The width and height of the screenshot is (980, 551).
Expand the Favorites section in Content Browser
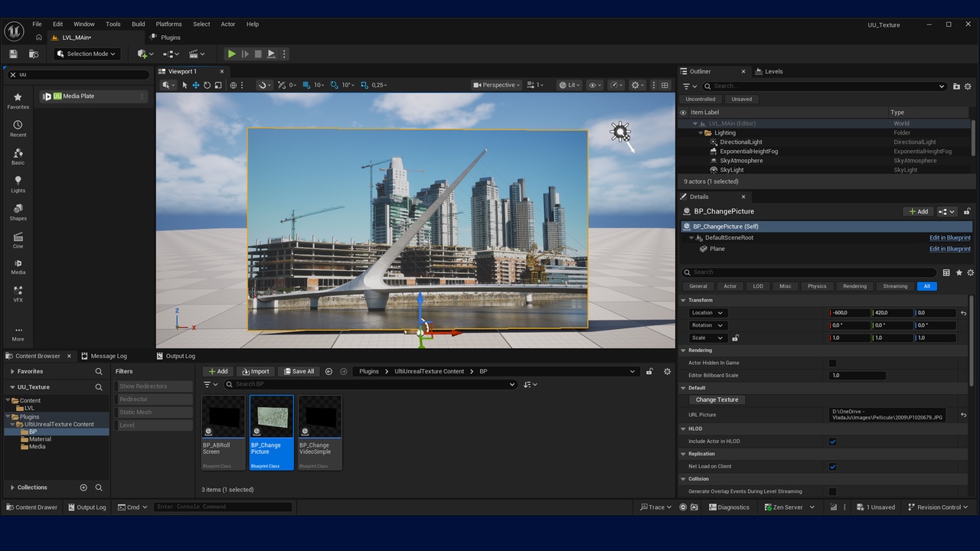pos(12,371)
